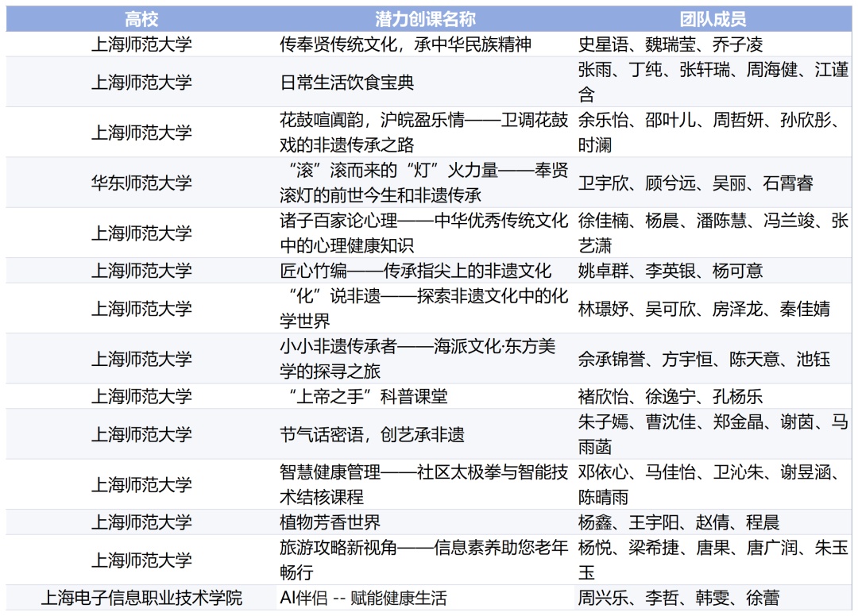Viewport: 858px width, 616px height.
Task: Select course 节气话密语，创艺承非遗
Action: 372,434
